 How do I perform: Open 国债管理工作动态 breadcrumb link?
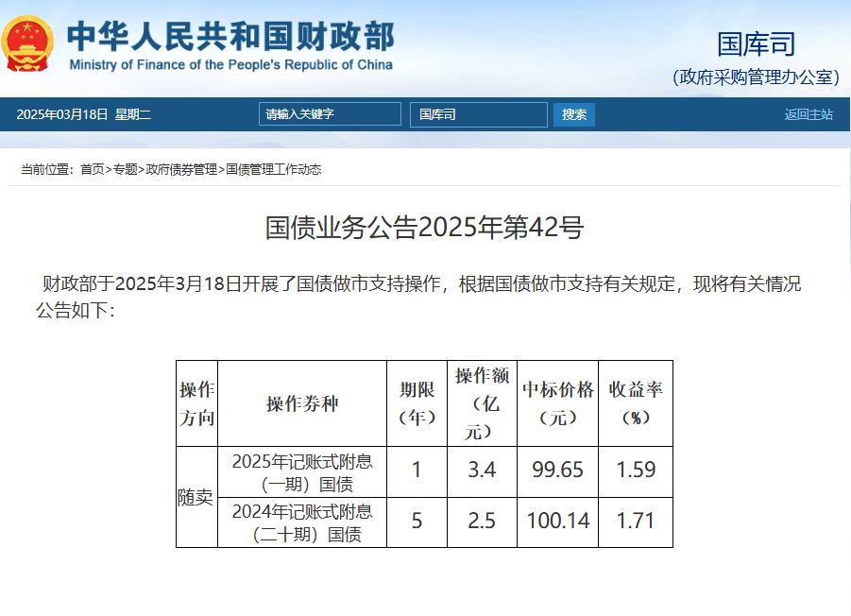pyautogui.click(x=274, y=169)
